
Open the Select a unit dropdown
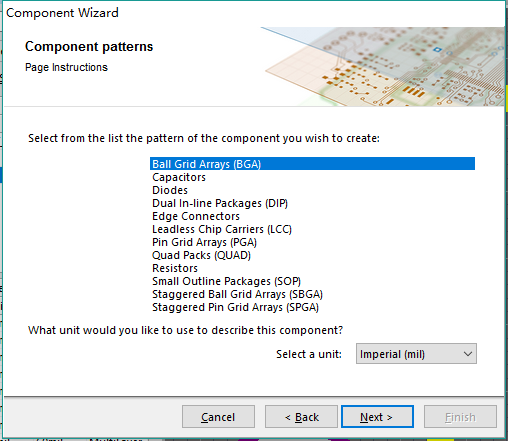pos(416,354)
